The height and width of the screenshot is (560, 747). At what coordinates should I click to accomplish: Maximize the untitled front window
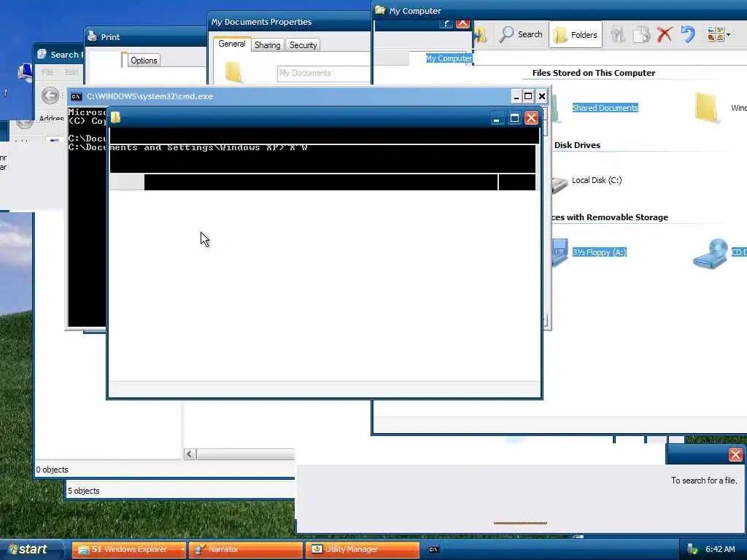(514, 118)
